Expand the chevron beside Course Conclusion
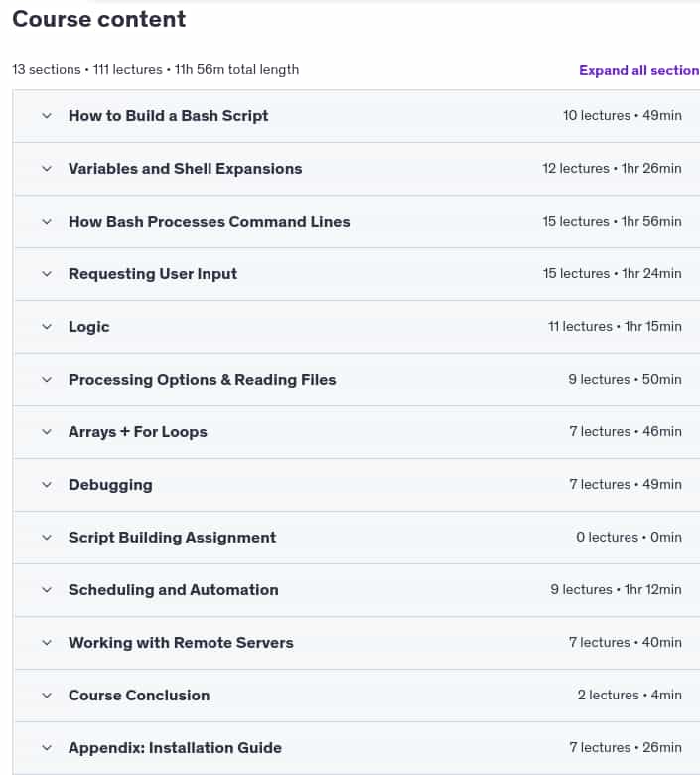This screenshot has width=700, height=775. click(47, 696)
